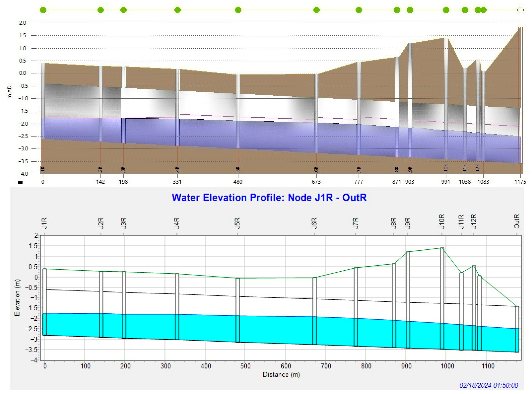Click the J5R node label above the lower profile

237,223
